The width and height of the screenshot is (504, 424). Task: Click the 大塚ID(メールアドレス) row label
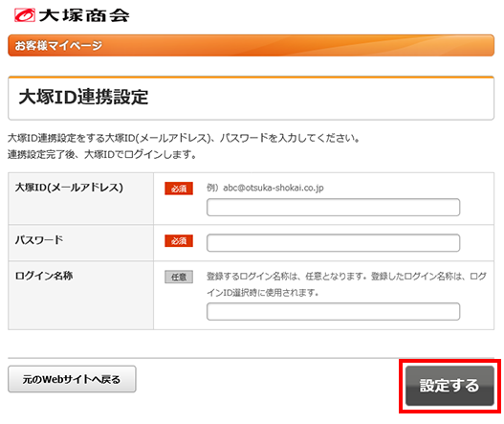[69, 188]
